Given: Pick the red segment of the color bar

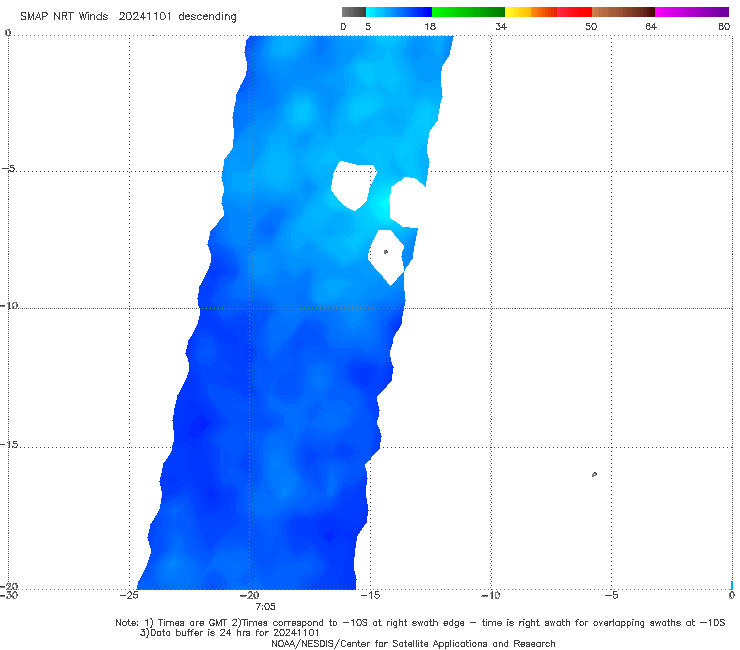Looking at the screenshot, I should (x=574, y=12).
